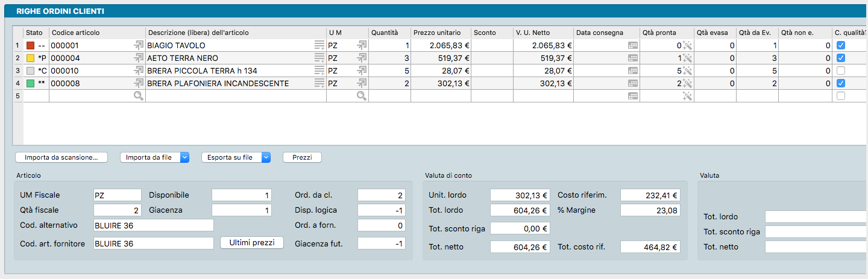868x279 pixels.
Task: Enable quality checkbox for BRERA PICCOLA TERRA row
Action: [x=840, y=71]
